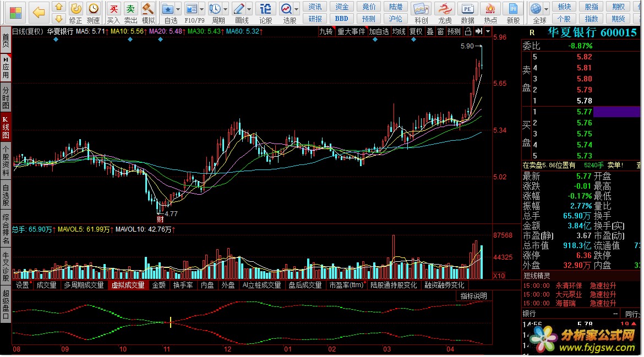
Task: Expand the 选股 dropdown arrow
Action: (x=296, y=9)
